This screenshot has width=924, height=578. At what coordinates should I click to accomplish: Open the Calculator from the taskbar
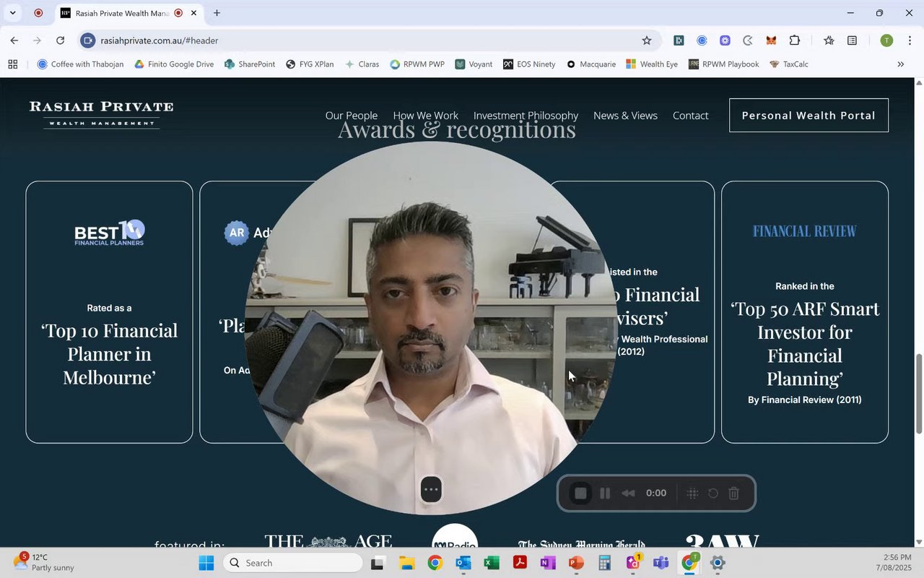[604, 563]
